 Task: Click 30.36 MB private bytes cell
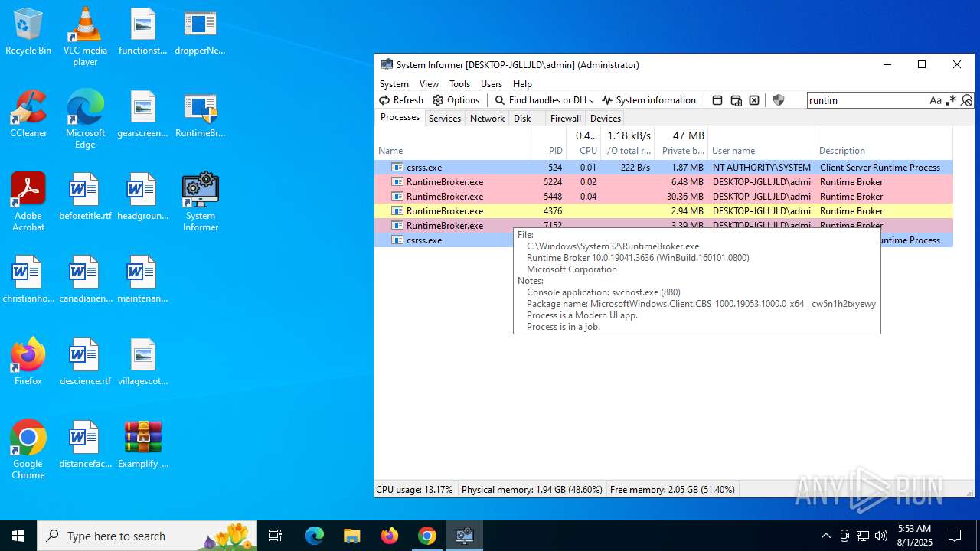684,197
